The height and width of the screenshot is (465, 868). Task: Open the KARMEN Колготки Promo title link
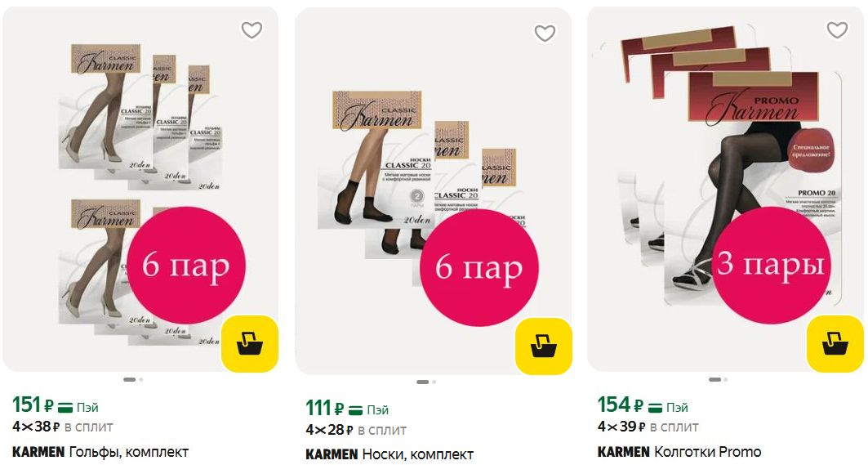coord(679,452)
